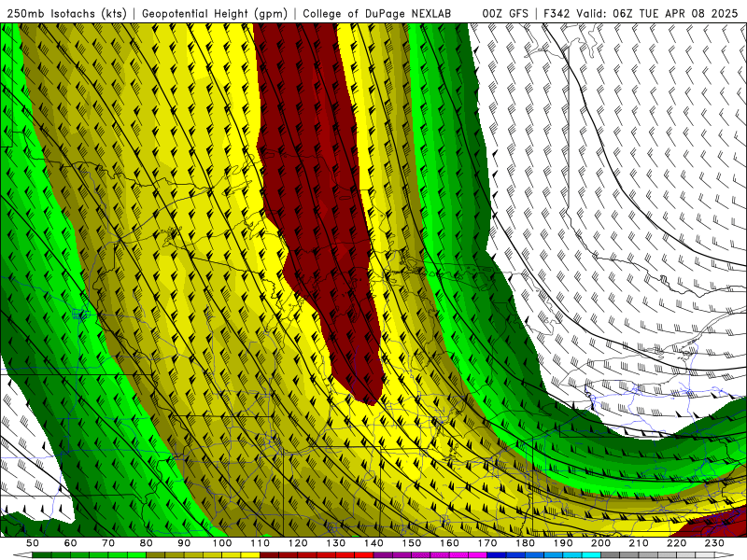Click the '150' legend label
Image resolution: width=747 pixels, height=560 pixels.
[412, 543]
